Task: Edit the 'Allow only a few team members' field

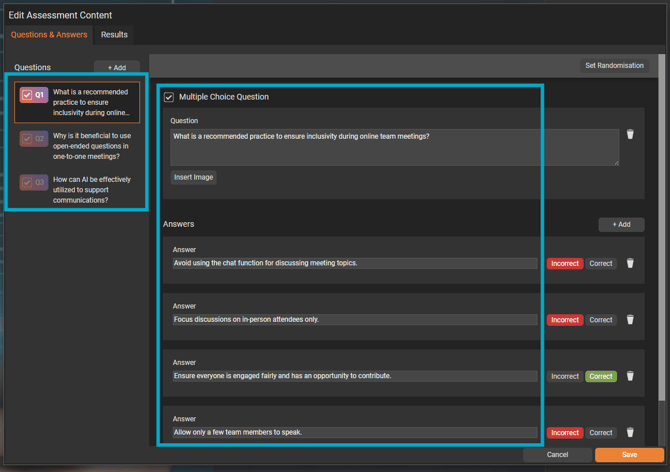Action: point(355,432)
